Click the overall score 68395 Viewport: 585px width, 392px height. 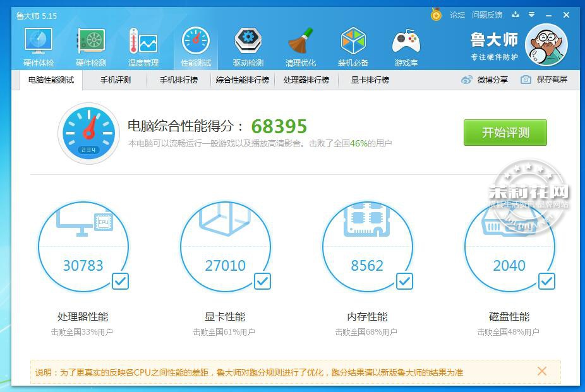point(279,126)
